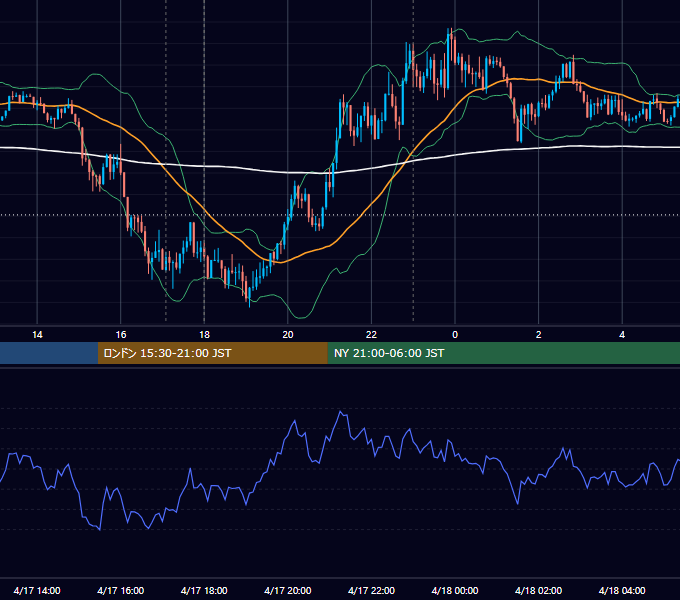Click the 4/17 16:00 date label
Image resolution: width=680 pixels, height=600 pixels.
(121, 590)
